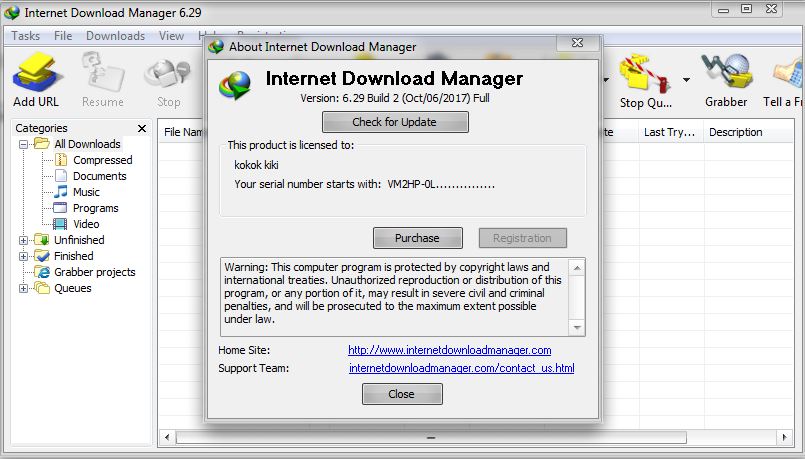Screen dimensions: 805x459
Task: Maximize the main IDM window
Action: [747, 9]
